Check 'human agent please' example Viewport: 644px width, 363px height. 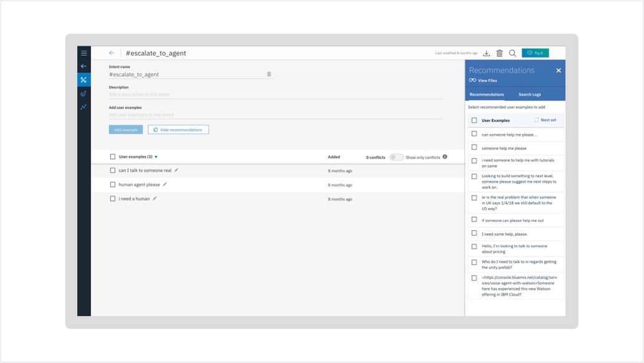[113, 185]
